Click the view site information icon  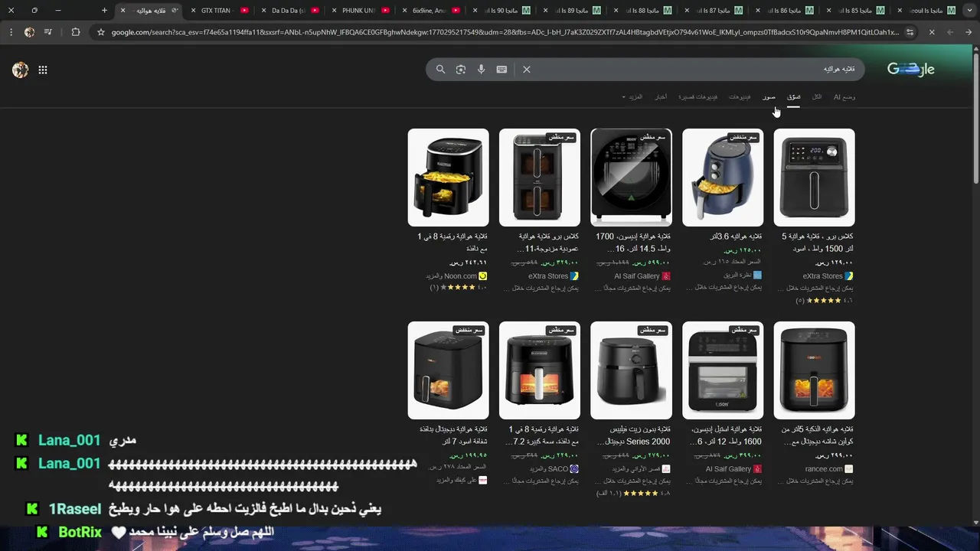point(910,32)
